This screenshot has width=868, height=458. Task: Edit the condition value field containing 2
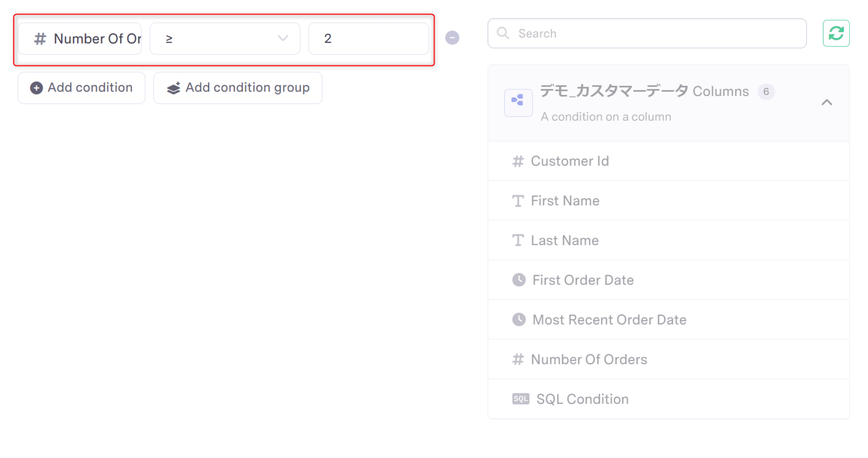(368, 39)
